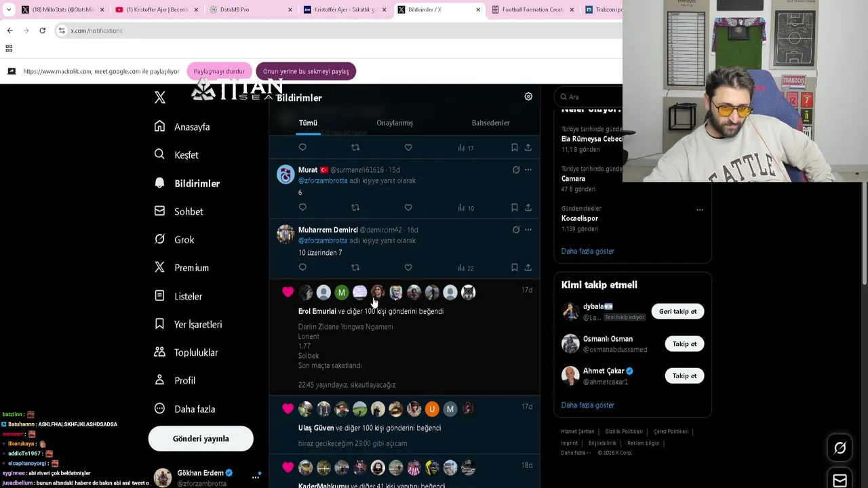Bookmark Muharrem Demirci's reply
This screenshot has height=488, width=868.
coord(515,268)
